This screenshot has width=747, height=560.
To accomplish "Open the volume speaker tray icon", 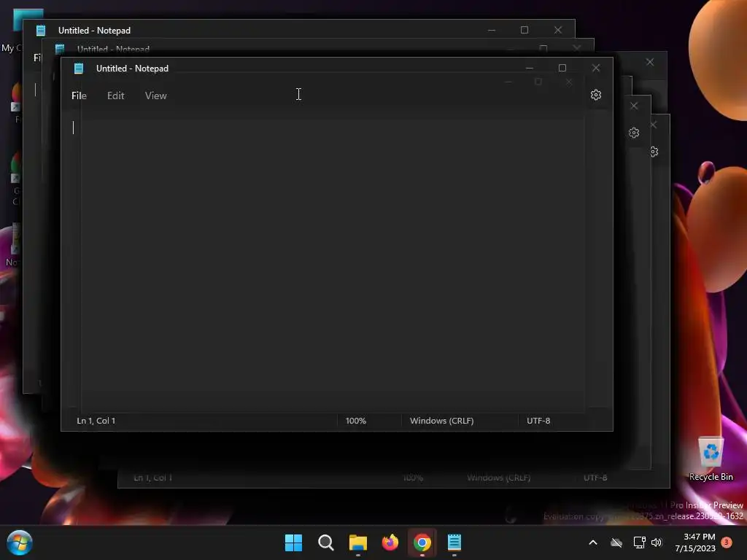I will [x=657, y=542].
